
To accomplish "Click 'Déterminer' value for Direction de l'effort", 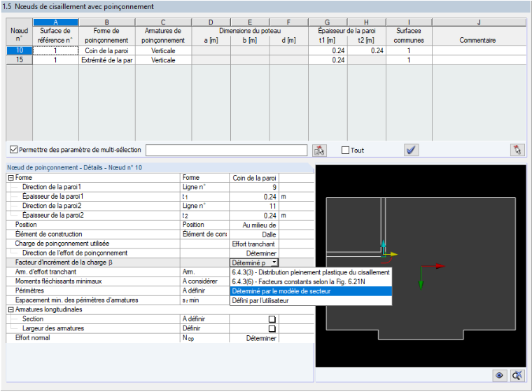I will [254, 253].
